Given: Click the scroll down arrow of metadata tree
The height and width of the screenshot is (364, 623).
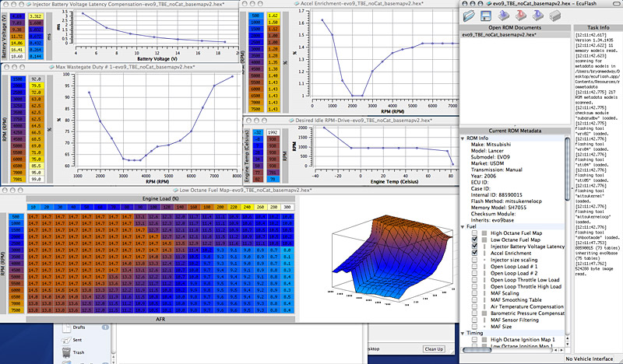Looking at the screenshot, I should click(568, 345).
